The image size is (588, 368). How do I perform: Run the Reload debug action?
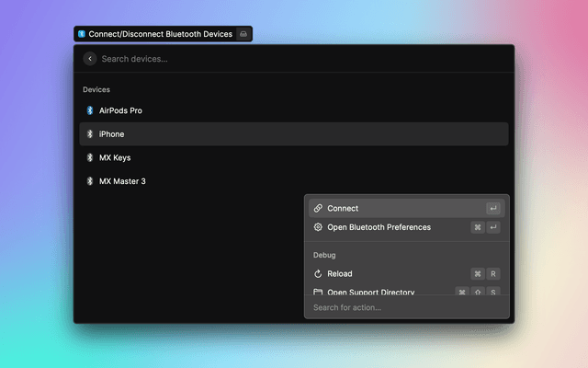click(x=340, y=274)
